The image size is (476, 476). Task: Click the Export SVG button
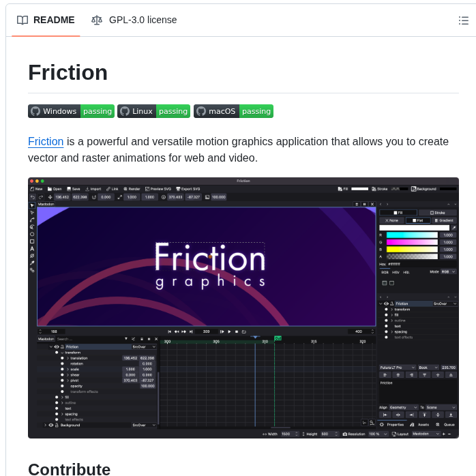pos(188,189)
